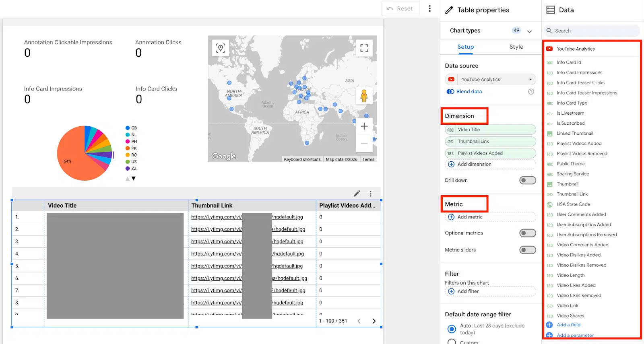Select the Custom date range radio button
This screenshot has width=644, height=344.
coord(452,342)
